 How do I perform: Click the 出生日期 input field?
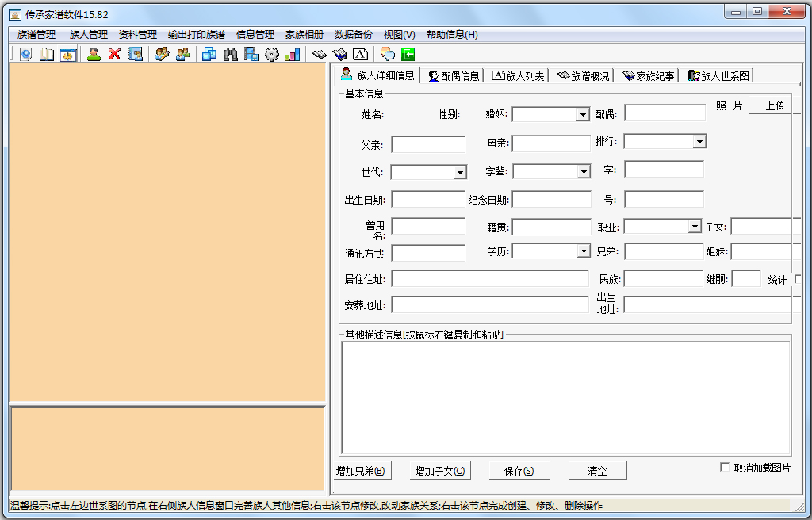coord(428,200)
